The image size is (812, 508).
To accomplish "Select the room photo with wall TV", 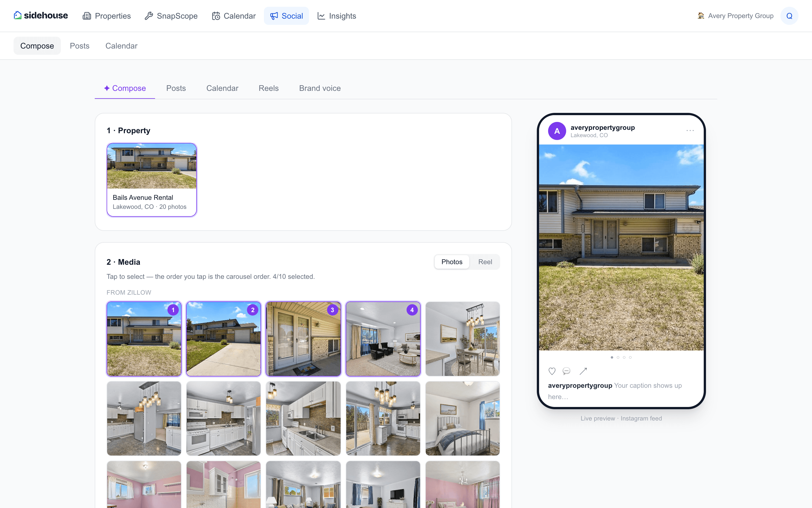I will [x=383, y=484].
